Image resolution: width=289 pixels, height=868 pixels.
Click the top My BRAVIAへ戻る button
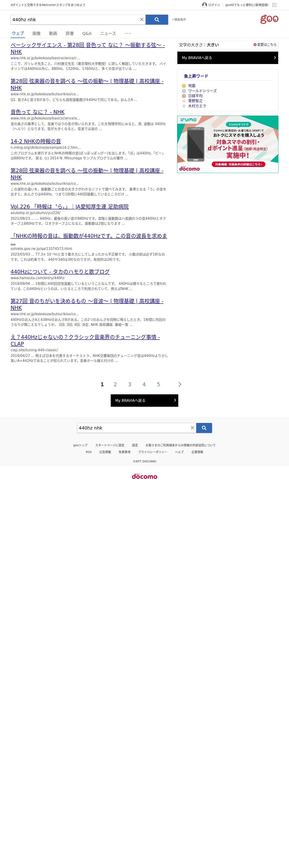click(228, 58)
